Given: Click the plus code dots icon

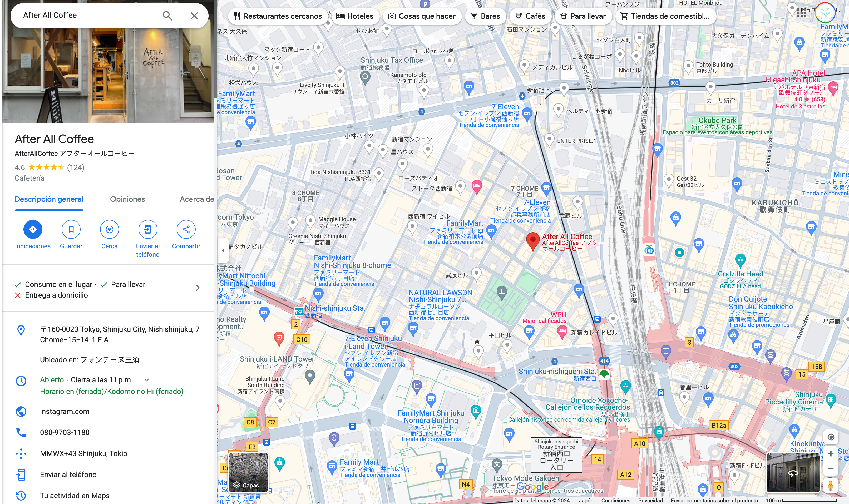Looking at the screenshot, I should pyautogui.click(x=21, y=453).
